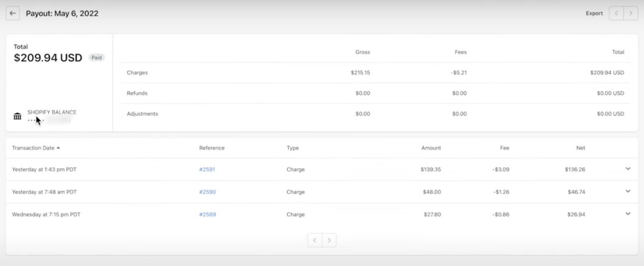Click the sort arrow next to Transaction Date
The image size is (644, 266).
coord(58,148)
